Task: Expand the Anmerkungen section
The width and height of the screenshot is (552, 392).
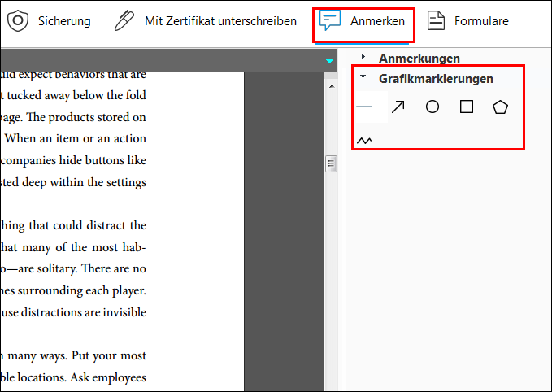Action: tap(363, 57)
